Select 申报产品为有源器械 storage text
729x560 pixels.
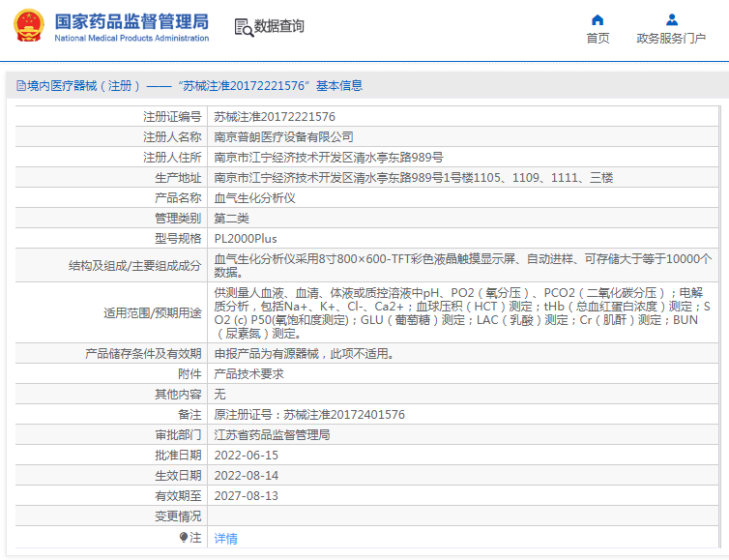point(305,353)
